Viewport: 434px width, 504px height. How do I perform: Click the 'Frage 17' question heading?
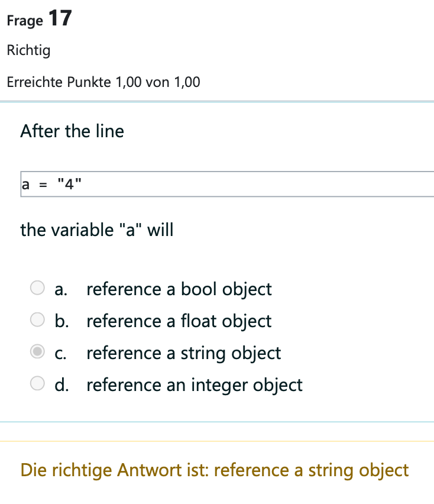(39, 20)
